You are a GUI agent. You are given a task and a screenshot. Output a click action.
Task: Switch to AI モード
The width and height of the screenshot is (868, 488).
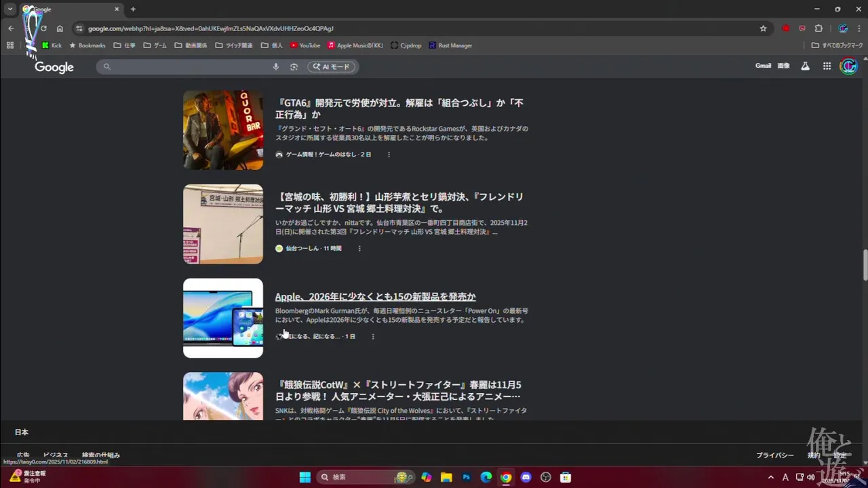pos(332,66)
